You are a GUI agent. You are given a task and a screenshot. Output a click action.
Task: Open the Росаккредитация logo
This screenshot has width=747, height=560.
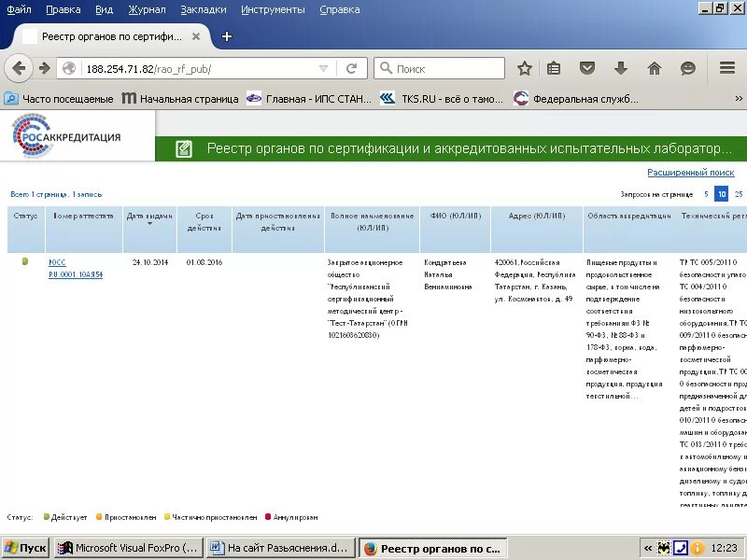click(66, 135)
